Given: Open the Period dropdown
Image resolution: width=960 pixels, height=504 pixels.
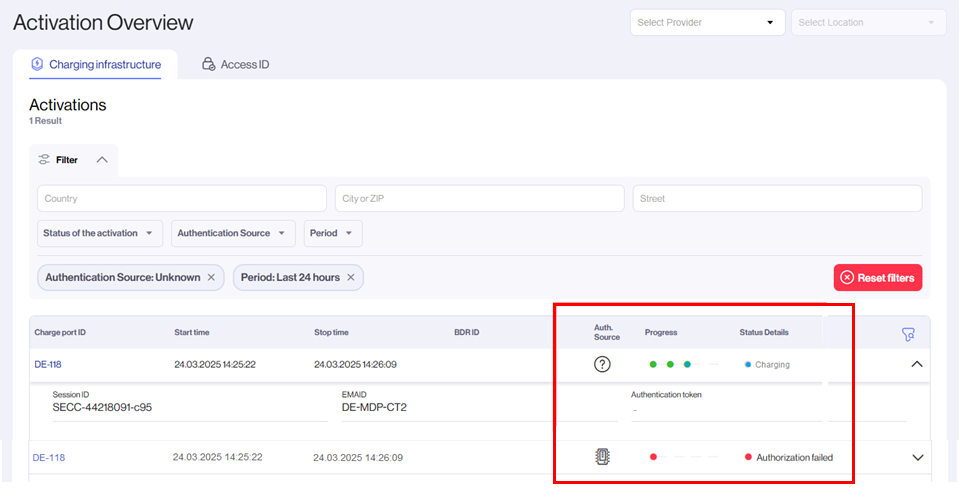Looking at the screenshot, I should 333,233.
